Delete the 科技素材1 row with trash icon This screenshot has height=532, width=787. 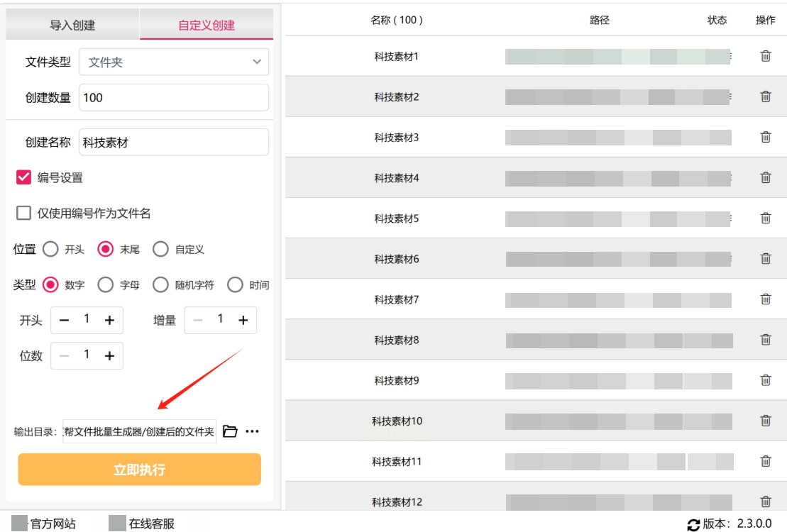point(766,56)
